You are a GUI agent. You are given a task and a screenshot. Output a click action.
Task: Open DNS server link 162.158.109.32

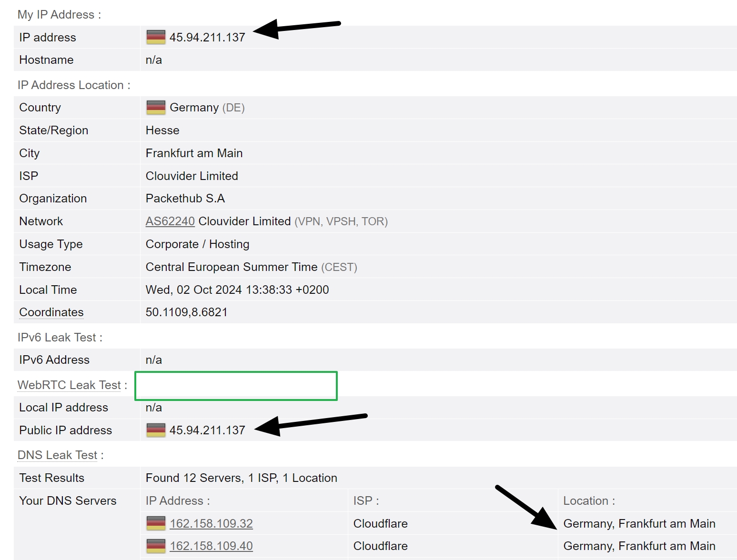click(211, 523)
